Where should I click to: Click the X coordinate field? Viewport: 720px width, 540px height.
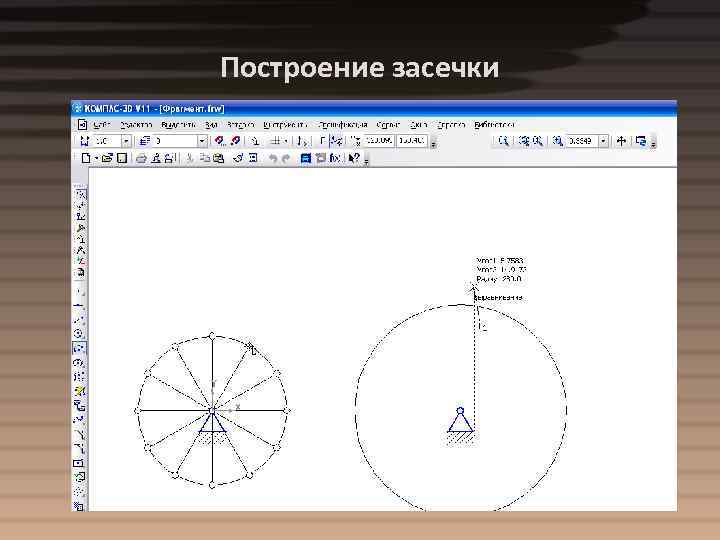click(x=379, y=141)
